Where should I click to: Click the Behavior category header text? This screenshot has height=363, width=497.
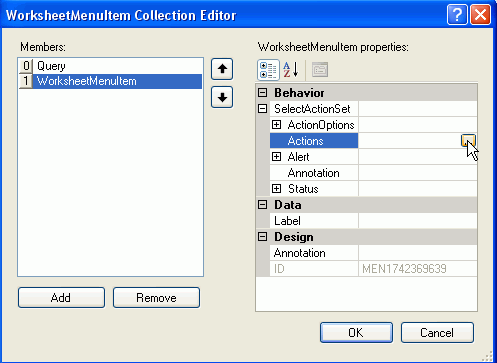299,93
